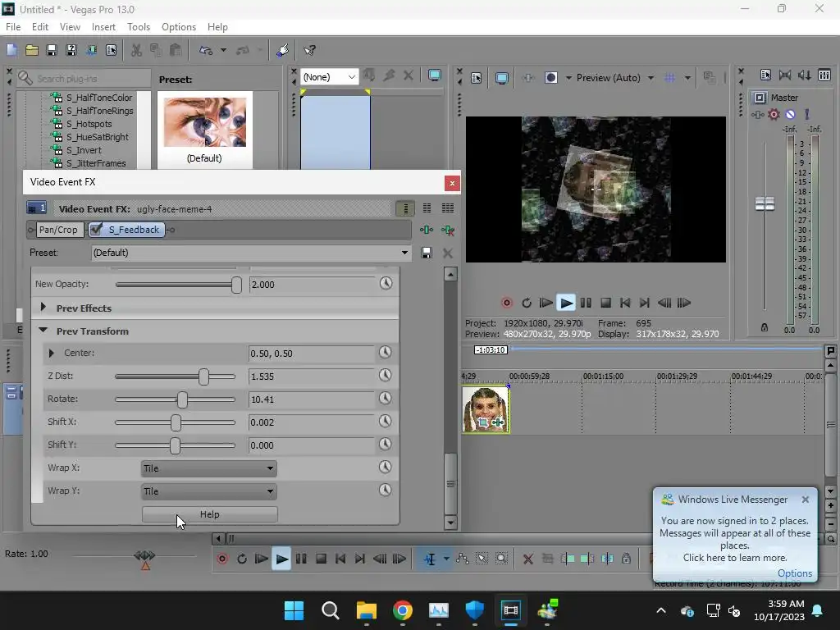Click the Delete X icon in the timeline toolbar
The image size is (840, 630).
click(527, 559)
